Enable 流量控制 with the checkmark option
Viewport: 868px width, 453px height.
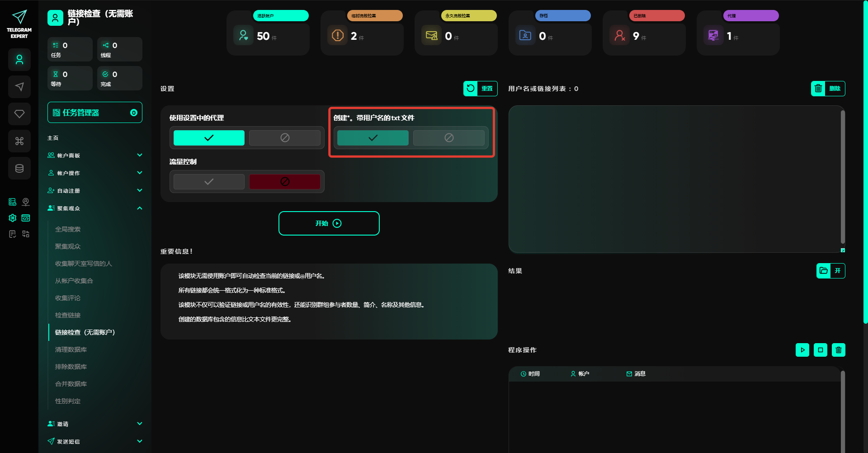(209, 182)
